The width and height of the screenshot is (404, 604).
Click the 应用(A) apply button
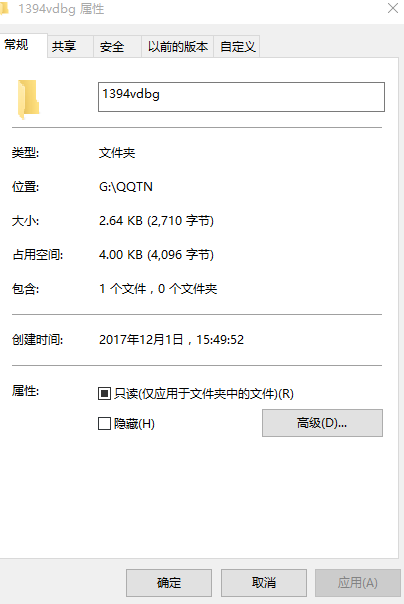pos(358,582)
